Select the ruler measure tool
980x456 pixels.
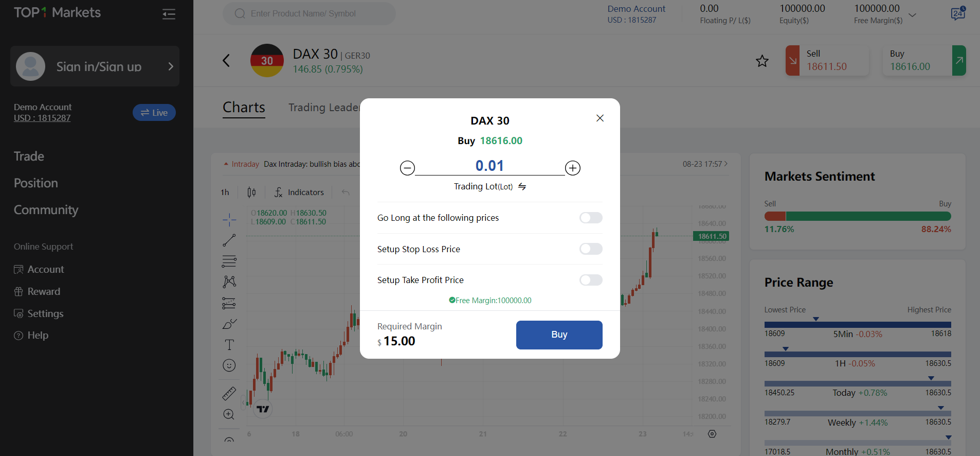tap(229, 393)
